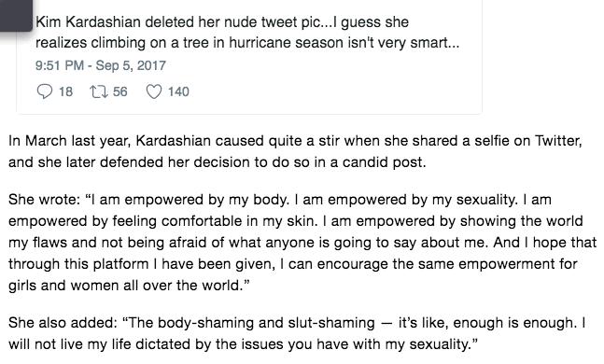The height and width of the screenshot is (364, 604).
Task: Open the 9:51 PM - Sep 5, 2017 timestamp
Action: (x=101, y=65)
